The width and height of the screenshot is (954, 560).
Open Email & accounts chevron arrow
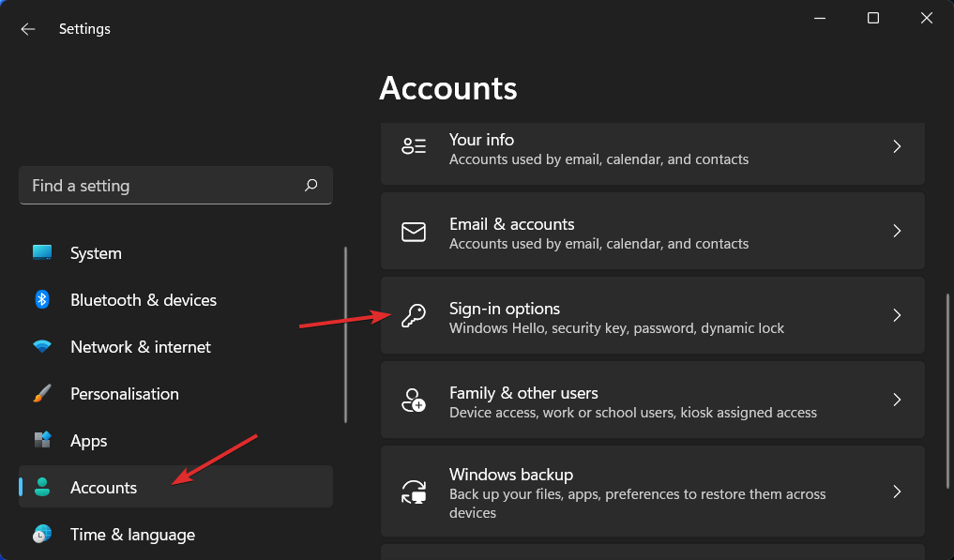pyautogui.click(x=897, y=231)
